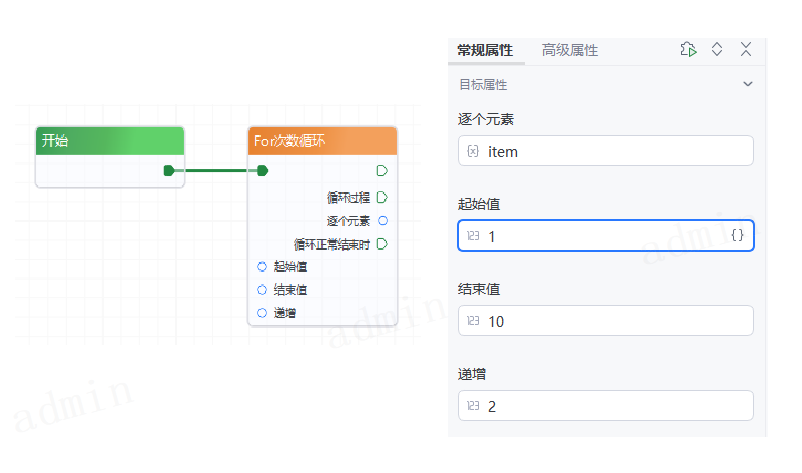Image resolution: width=802 pixels, height=473 pixels.
Task: Click the 开始 node's output port
Action: point(169,171)
